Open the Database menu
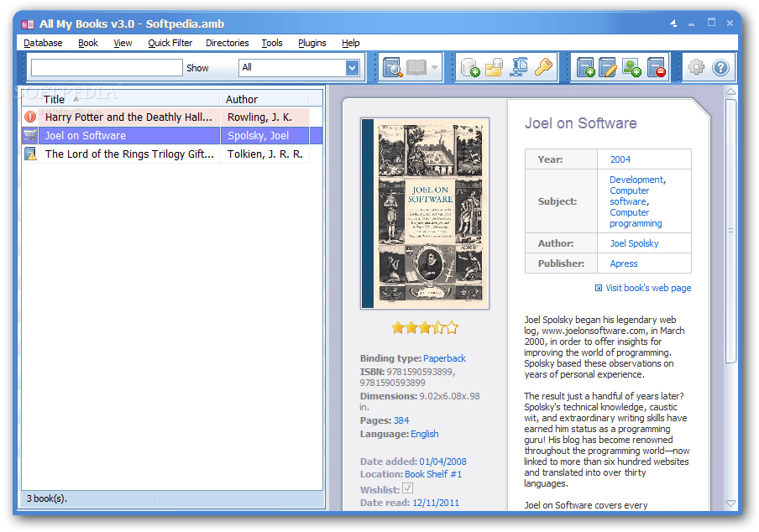 click(x=43, y=43)
